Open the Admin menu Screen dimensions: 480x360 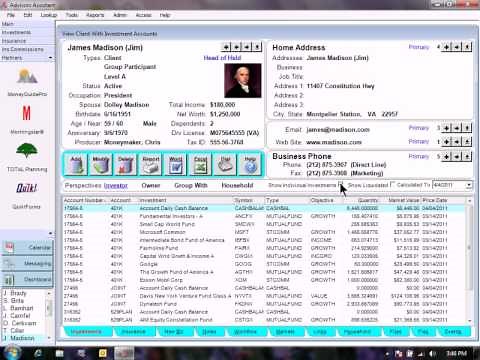120,15
